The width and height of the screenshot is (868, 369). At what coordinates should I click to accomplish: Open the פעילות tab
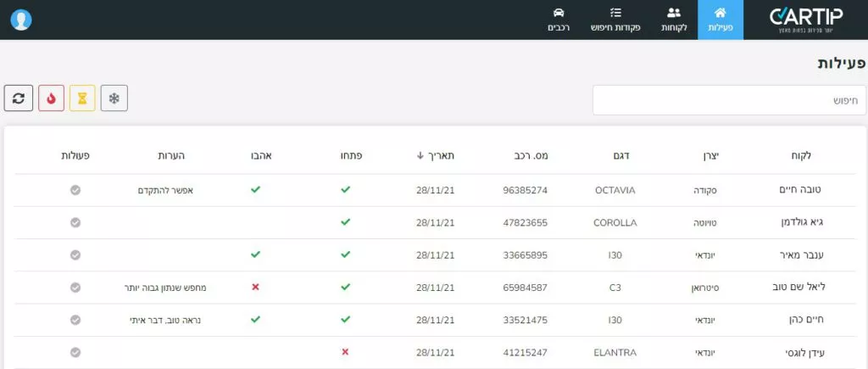720,20
